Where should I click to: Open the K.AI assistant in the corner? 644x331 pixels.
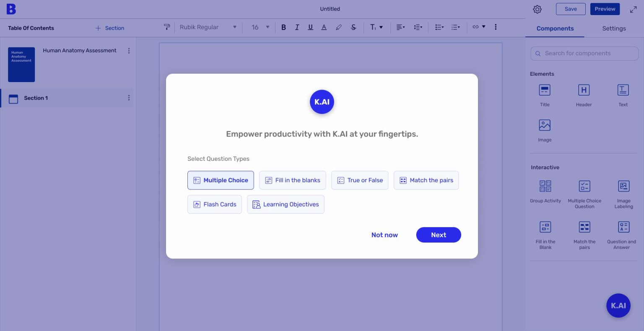click(618, 305)
